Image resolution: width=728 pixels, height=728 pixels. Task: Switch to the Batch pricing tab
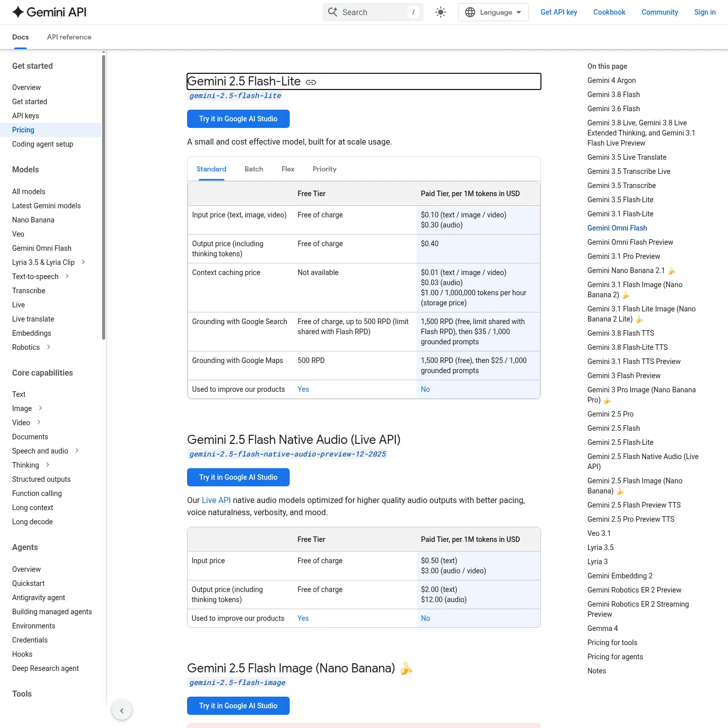[x=254, y=169]
